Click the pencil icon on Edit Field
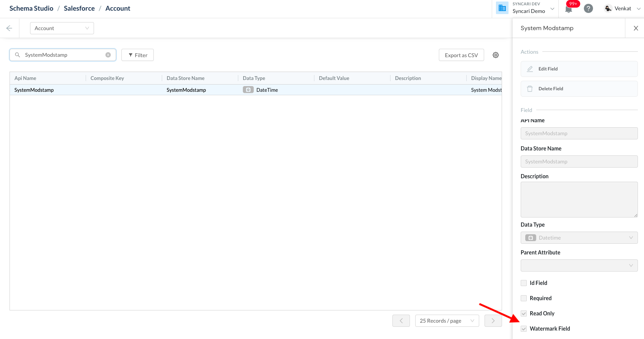This screenshot has height=339, width=644. point(530,69)
